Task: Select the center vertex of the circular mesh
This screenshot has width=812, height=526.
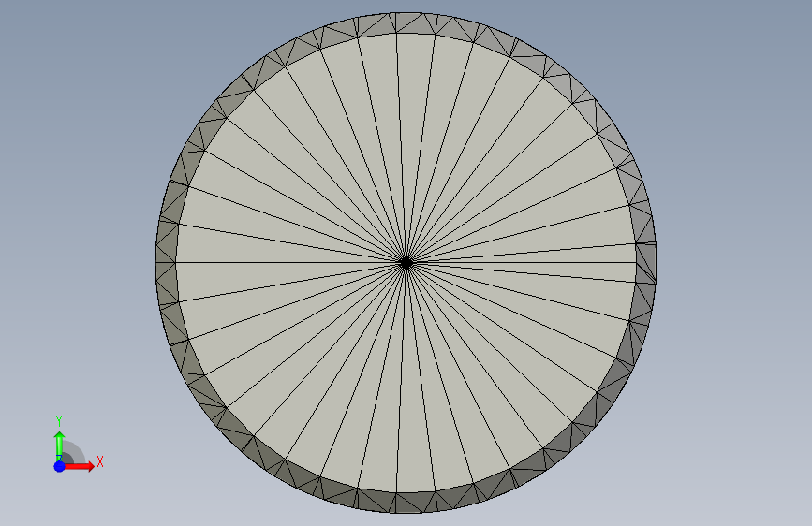Action: 406,262
